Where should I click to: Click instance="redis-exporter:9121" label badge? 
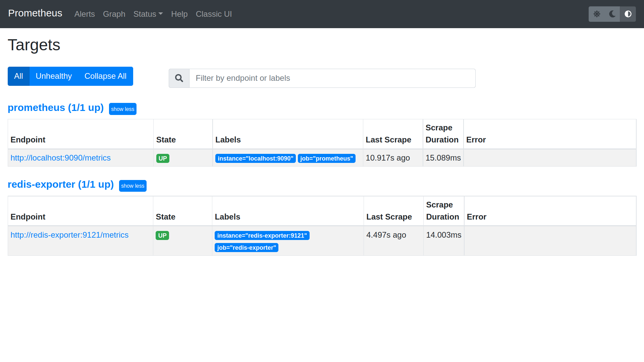262,235
